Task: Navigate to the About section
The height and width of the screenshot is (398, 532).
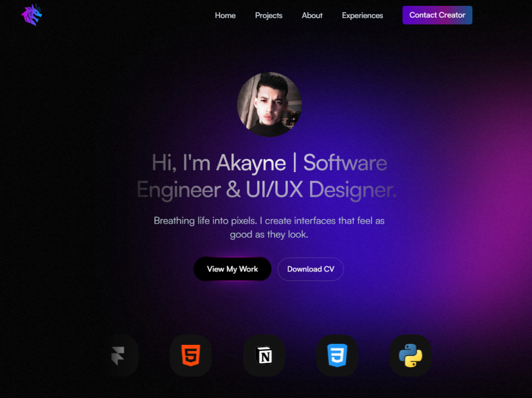Action: tap(312, 15)
